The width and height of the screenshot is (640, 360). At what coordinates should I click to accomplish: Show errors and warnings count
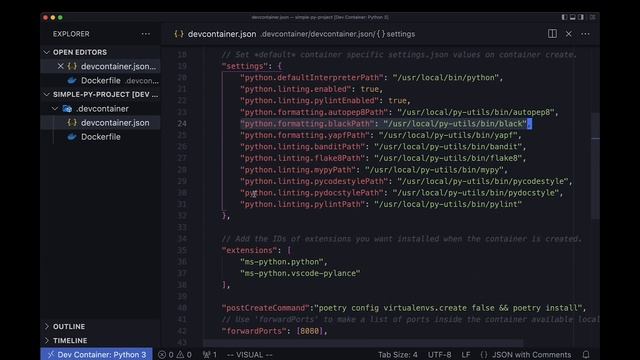175,354
